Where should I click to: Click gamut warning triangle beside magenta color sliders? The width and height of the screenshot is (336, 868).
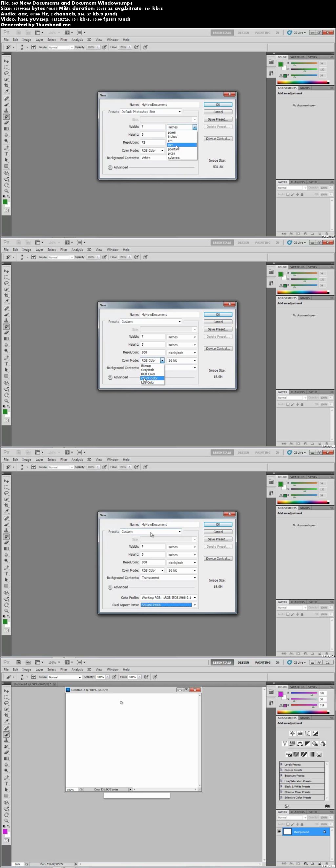pyautogui.click(x=281, y=705)
